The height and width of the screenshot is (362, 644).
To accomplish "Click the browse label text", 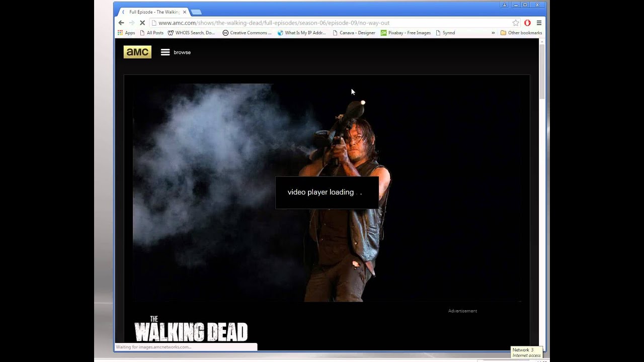I will click(x=182, y=52).
